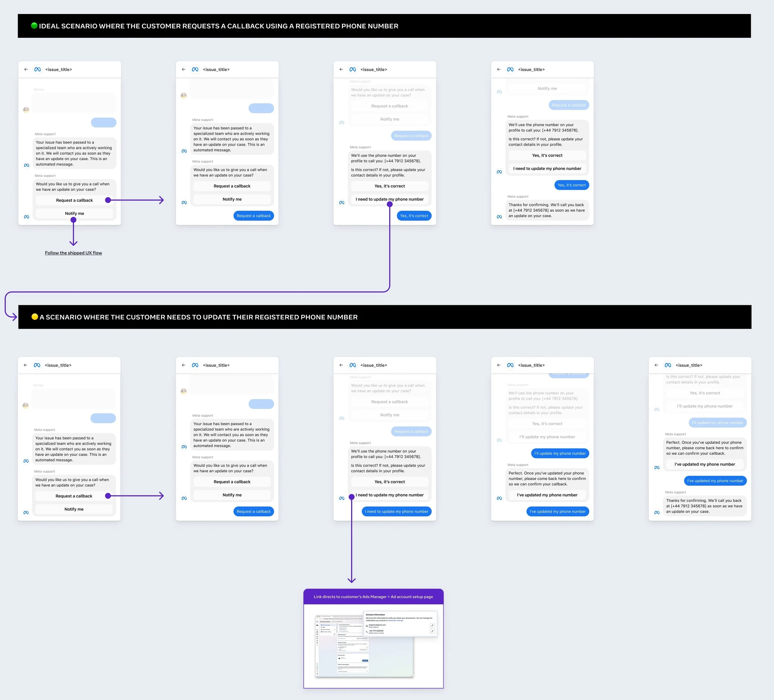The height and width of the screenshot is (700, 774).
Task: Click the notification settings link in Contact information
Action: click(x=396, y=620)
